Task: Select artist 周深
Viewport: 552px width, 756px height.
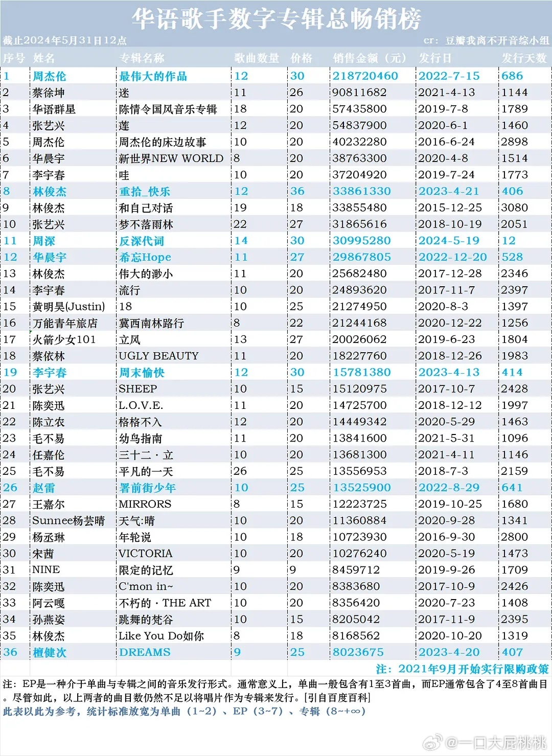Action: tap(44, 241)
